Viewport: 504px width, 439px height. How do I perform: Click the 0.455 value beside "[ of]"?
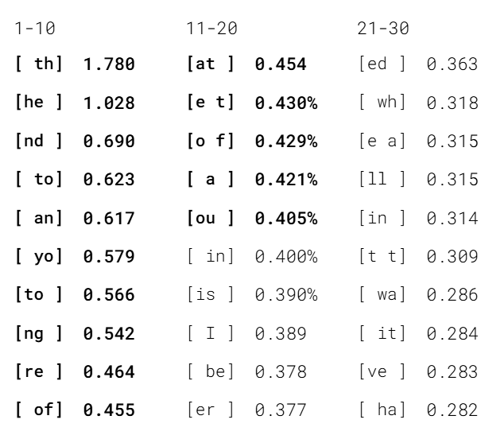click(109, 410)
